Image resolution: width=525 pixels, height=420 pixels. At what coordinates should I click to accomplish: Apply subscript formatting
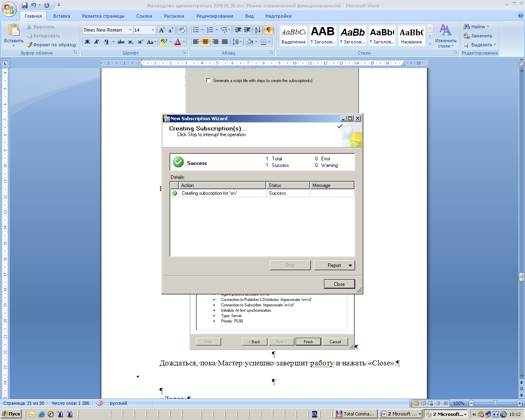pos(130,42)
